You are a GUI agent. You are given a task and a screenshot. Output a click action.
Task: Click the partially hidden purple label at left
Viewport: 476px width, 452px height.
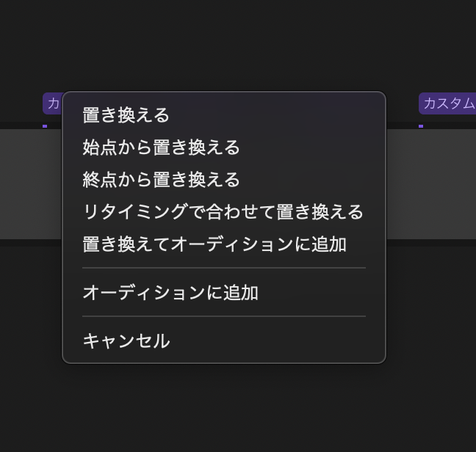53,103
